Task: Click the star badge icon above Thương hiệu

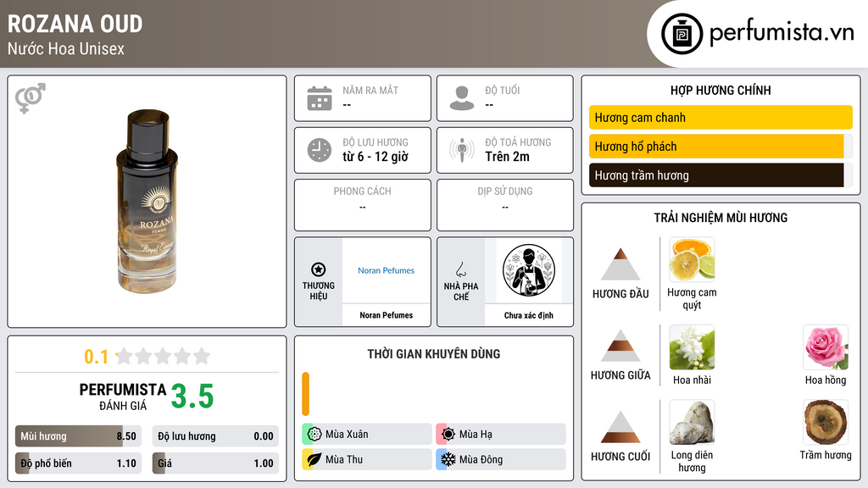Action: pyautogui.click(x=319, y=269)
